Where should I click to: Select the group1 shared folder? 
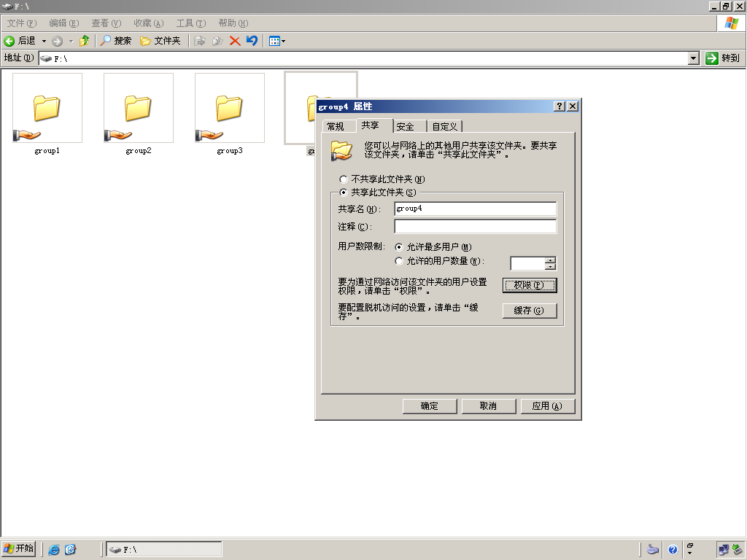coord(47,114)
